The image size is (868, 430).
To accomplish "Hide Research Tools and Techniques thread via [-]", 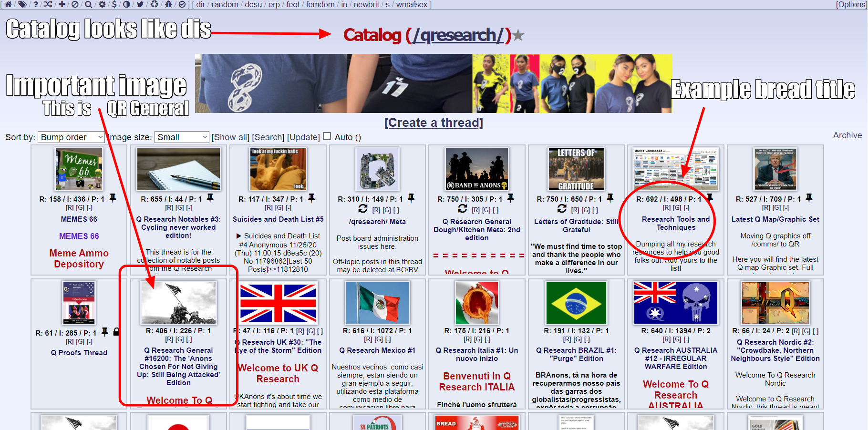I will pos(687,208).
